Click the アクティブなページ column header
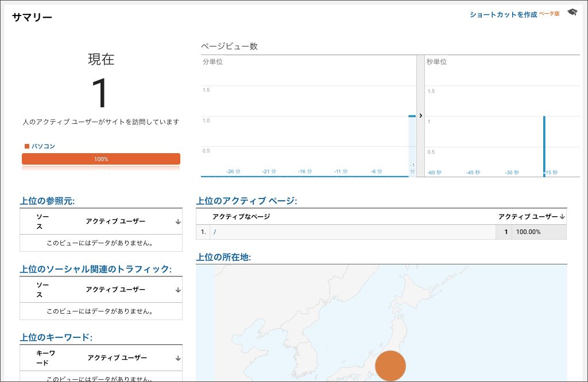The width and height of the screenshot is (588, 382). [x=241, y=216]
